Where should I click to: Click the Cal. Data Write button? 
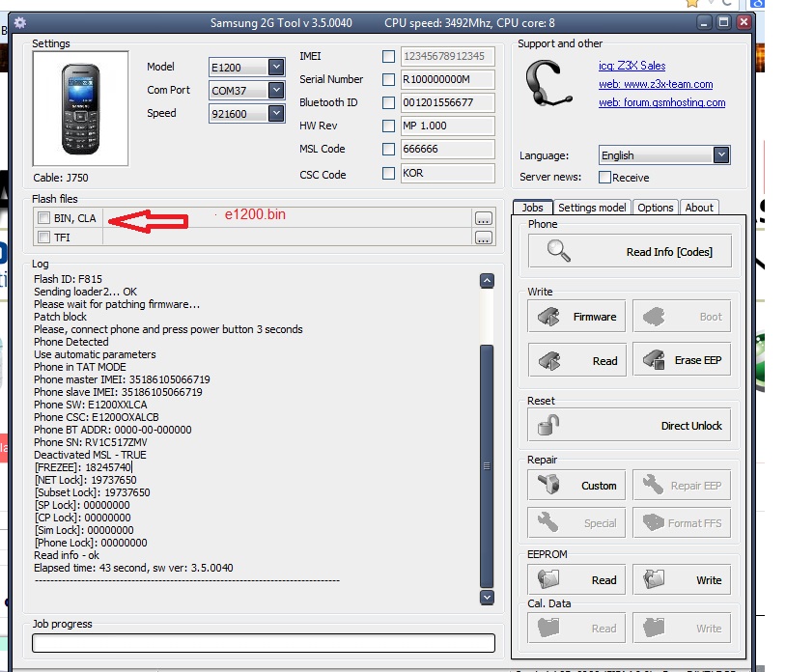tap(682, 628)
